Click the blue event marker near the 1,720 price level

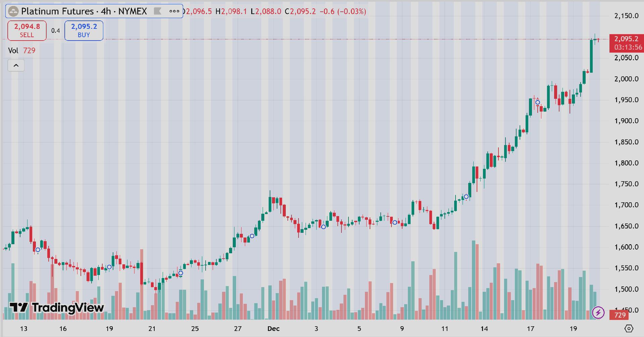(x=466, y=197)
